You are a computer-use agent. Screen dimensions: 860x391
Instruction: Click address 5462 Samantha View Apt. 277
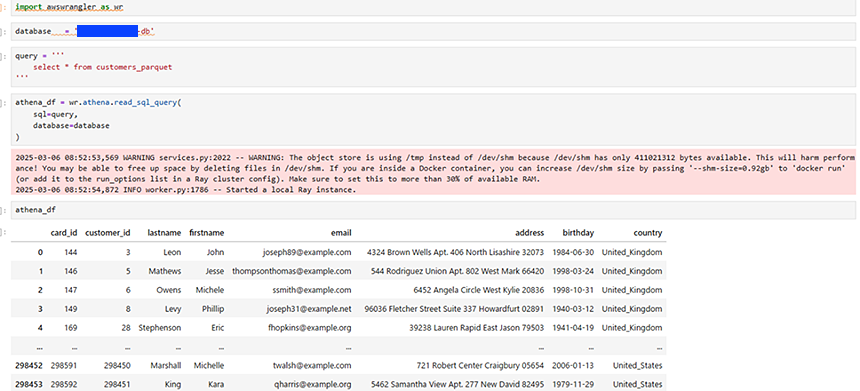tap(457, 384)
